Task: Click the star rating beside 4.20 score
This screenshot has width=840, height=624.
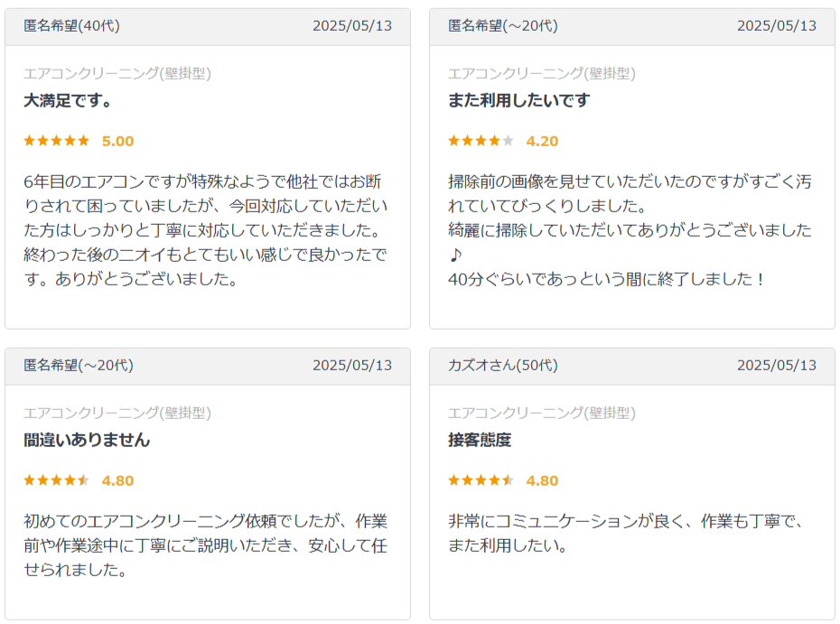Action: 481,141
